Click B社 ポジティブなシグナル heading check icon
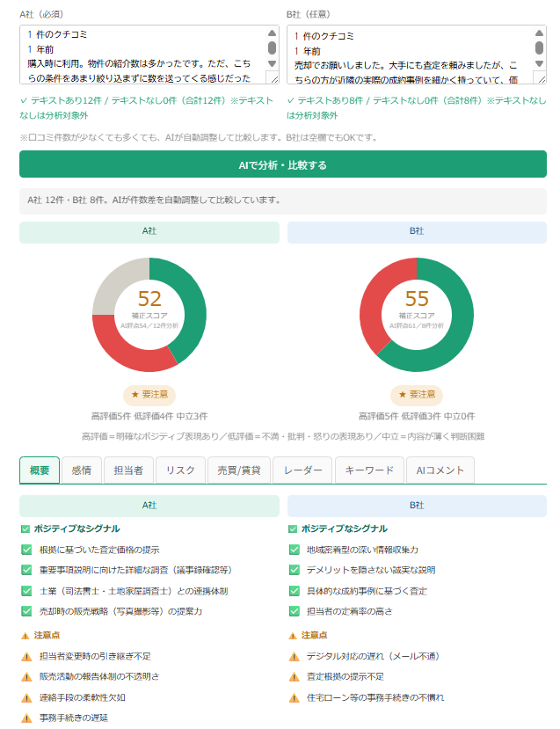 coord(293,529)
